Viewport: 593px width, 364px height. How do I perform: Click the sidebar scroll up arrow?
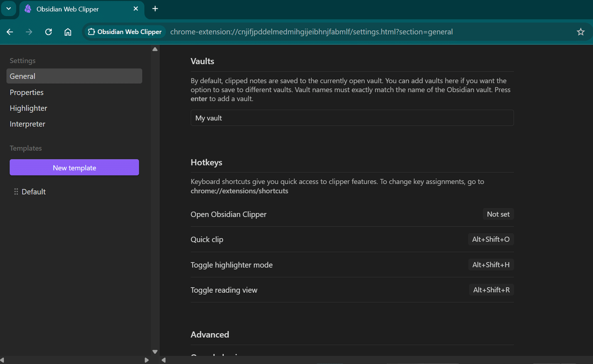(x=155, y=49)
